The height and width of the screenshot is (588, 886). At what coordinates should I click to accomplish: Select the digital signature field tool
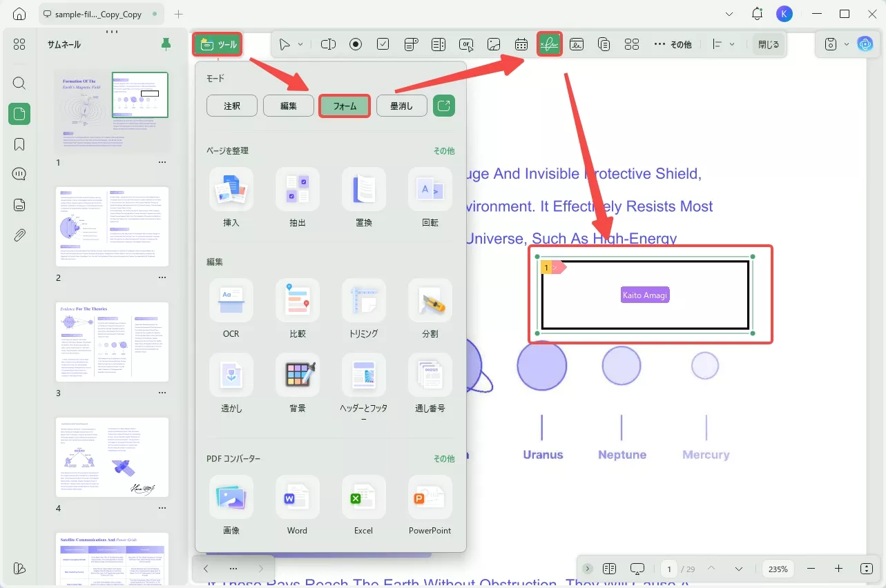tap(549, 44)
